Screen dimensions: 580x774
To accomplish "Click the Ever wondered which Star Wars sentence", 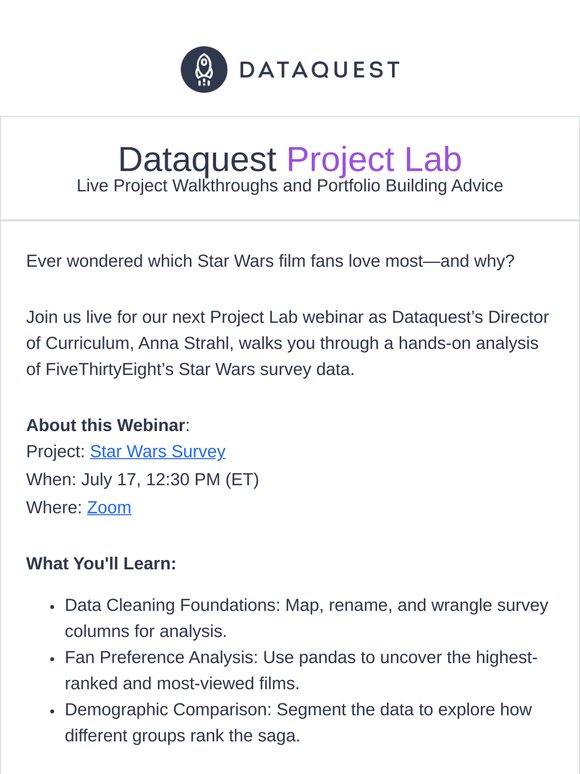I will 270,261.
